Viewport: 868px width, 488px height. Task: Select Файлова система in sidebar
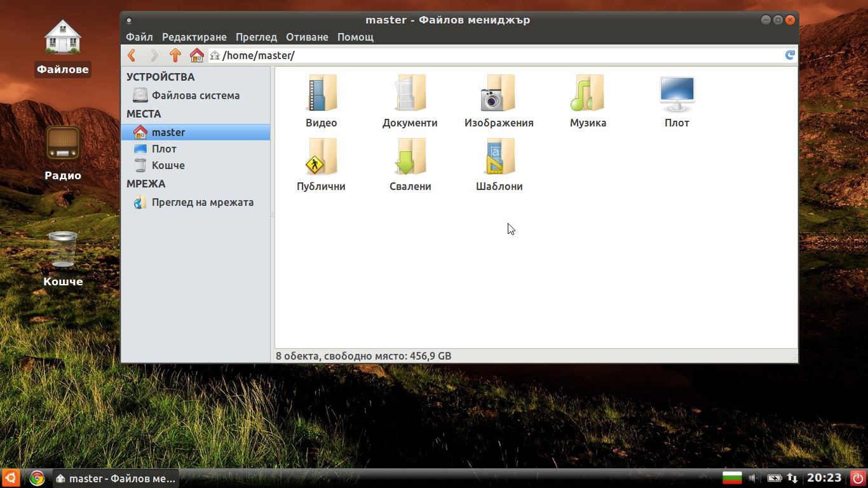[196, 95]
